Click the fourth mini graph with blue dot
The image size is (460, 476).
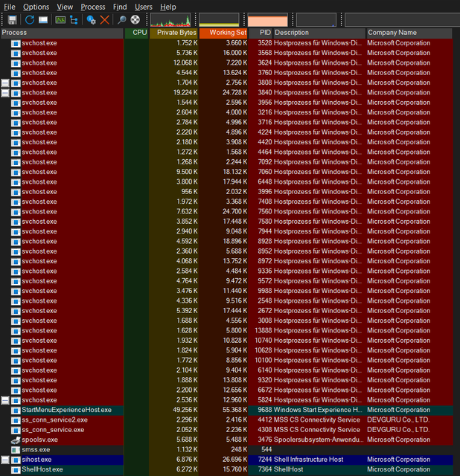click(316, 20)
